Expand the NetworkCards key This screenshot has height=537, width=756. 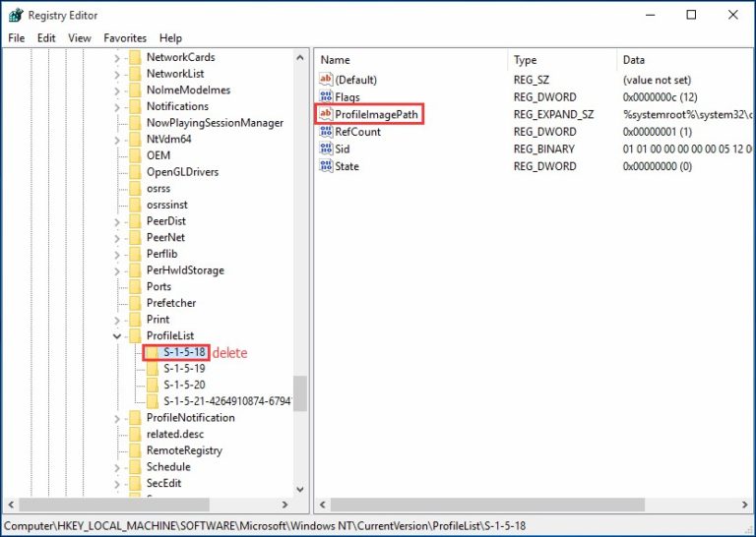117,58
